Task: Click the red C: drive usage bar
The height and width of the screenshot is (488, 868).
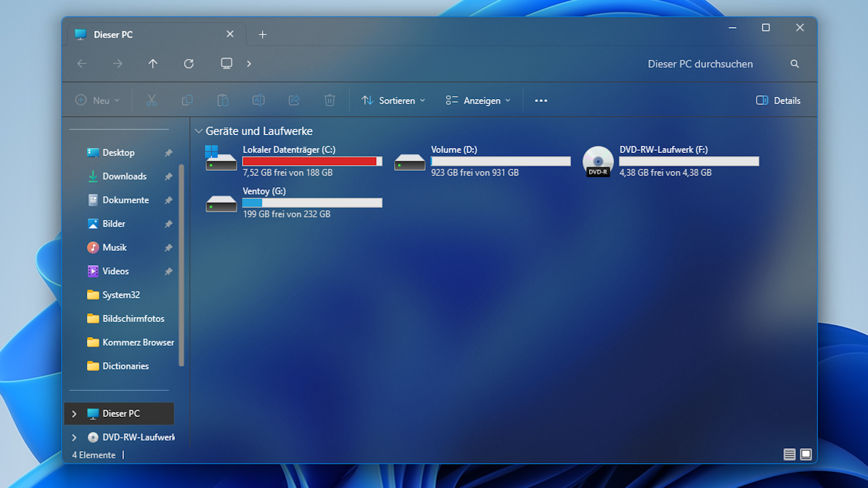Action: [312, 161]
